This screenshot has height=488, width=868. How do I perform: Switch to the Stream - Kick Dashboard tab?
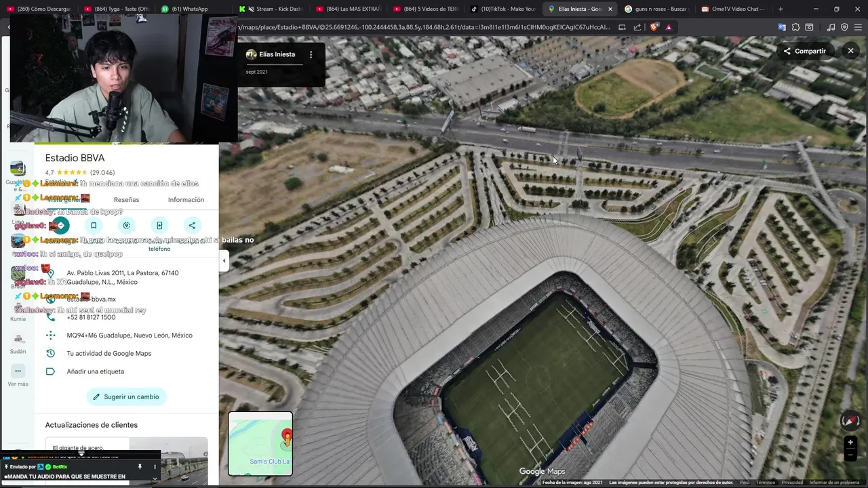272,9
